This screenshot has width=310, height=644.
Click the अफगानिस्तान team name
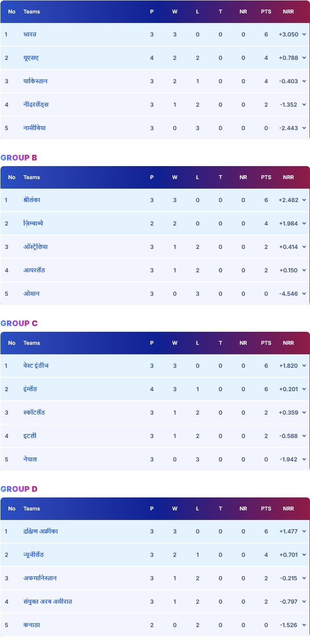click(x=40, y=578)
